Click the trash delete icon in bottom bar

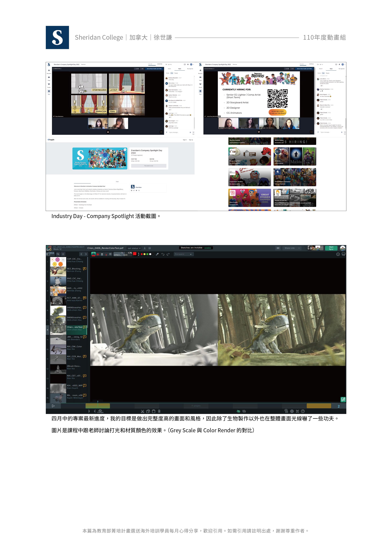159,411
